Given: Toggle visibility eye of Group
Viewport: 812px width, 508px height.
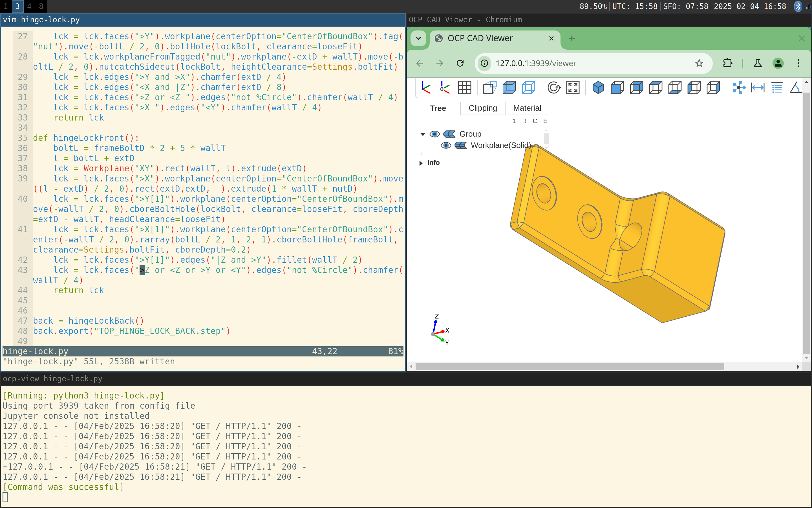Looking at the screenshot, I should tap(434, 134).
